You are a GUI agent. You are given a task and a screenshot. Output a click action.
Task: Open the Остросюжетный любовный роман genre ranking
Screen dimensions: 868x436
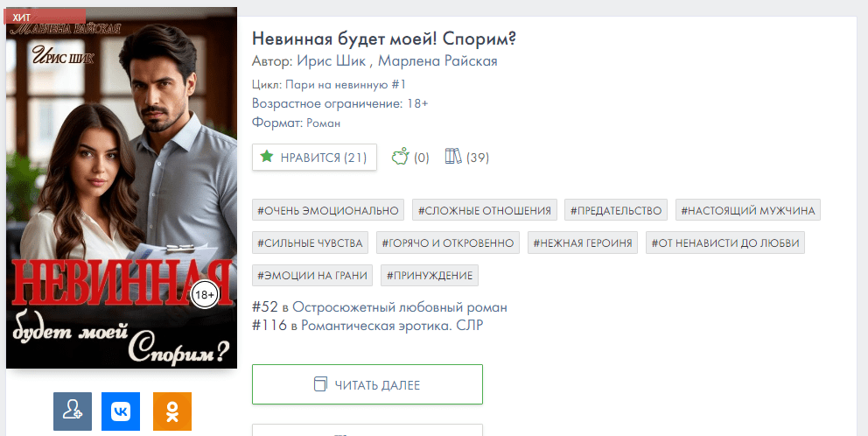pyautogui.click(x=400, y=307)
